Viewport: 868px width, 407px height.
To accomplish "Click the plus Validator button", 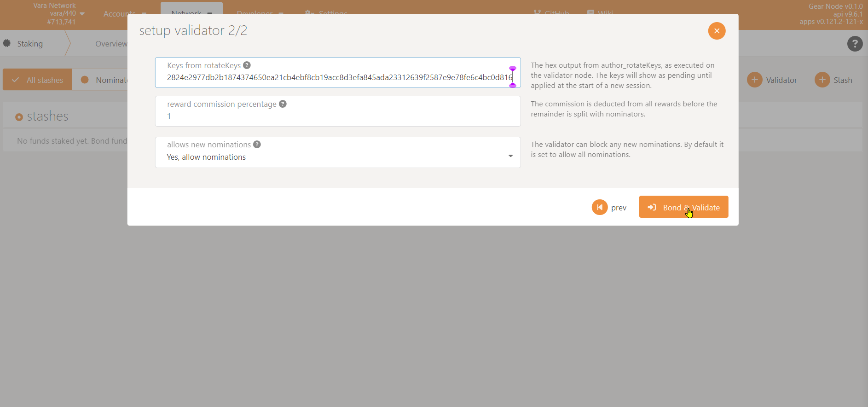I will coord(772,80).
